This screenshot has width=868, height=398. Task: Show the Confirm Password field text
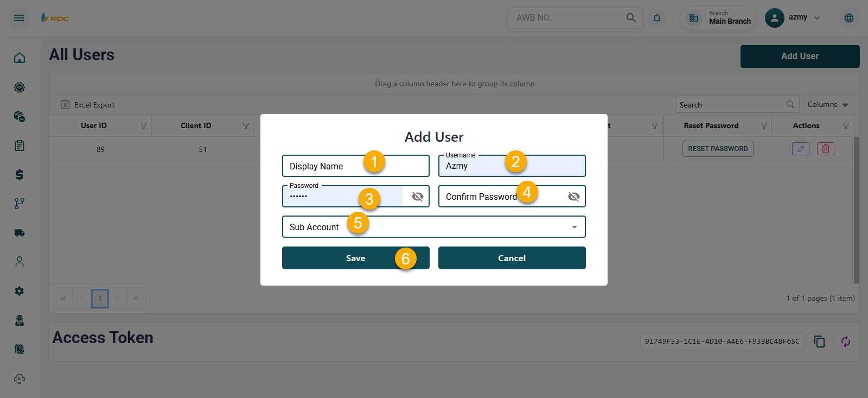click(573, 197)
